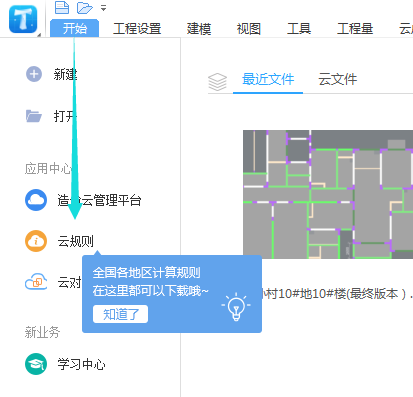
Task: Click the 新建 label in the sidebar
Action: point(65,74)
